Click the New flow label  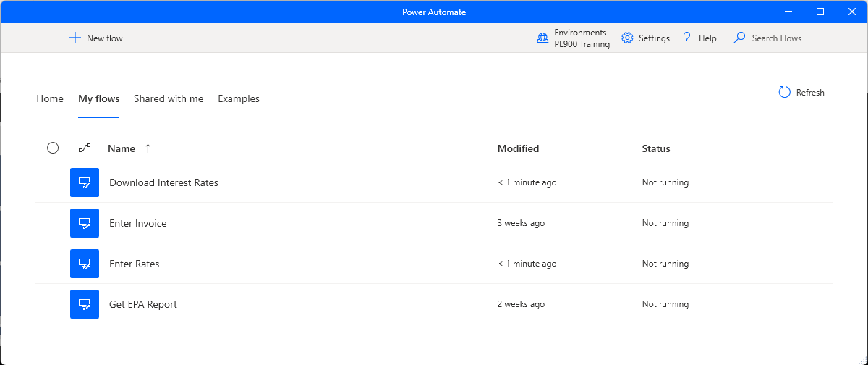(105, 38)
